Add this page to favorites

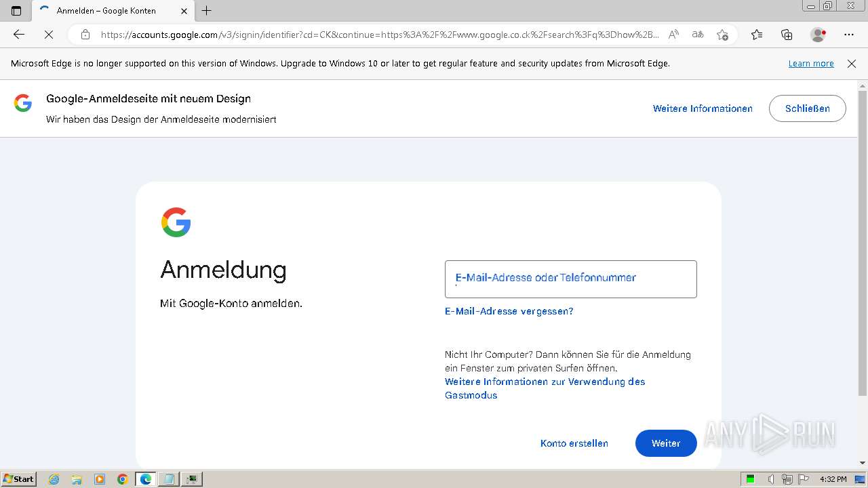722,35
